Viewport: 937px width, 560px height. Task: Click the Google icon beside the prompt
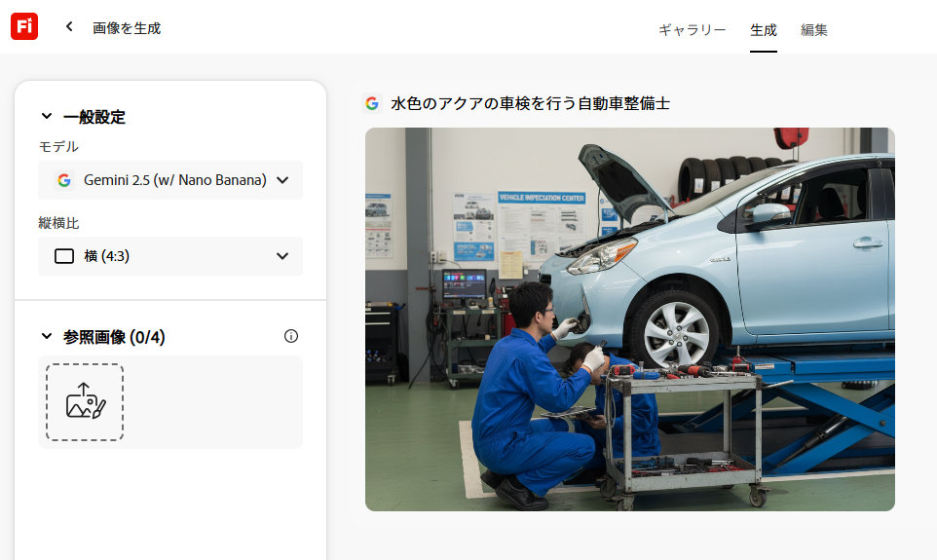tap(372, 103)
